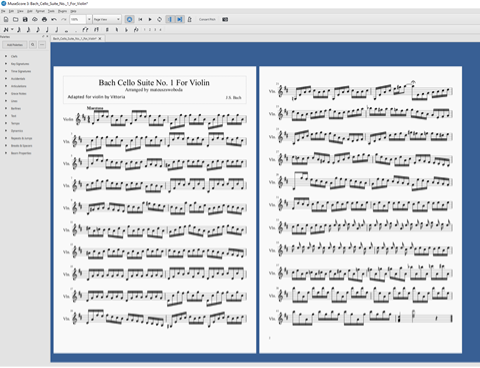Viewport: 480px width, 368px height.
Task: Add a tie with the tie icon
Action: [x=85, y=30]
